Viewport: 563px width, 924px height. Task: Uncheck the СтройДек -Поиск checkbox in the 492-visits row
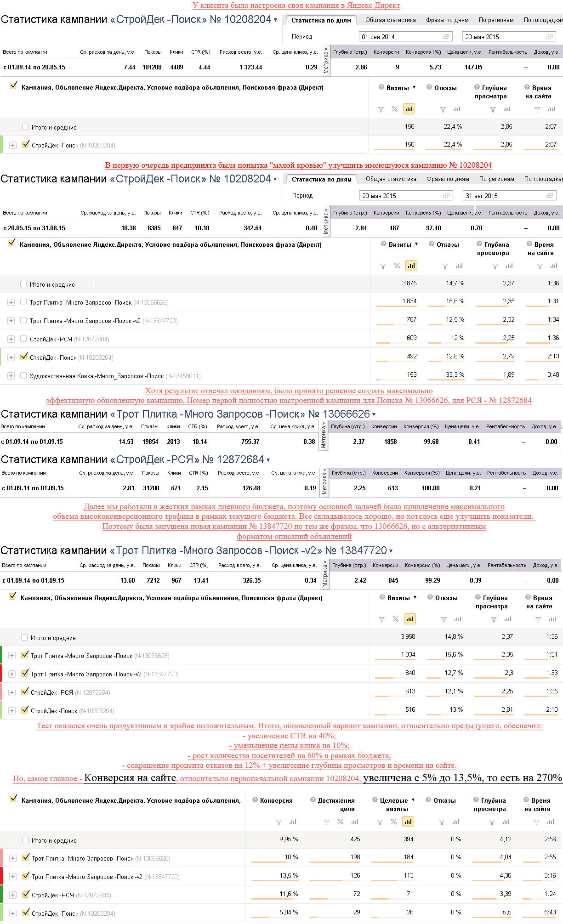tap(24, 356)
